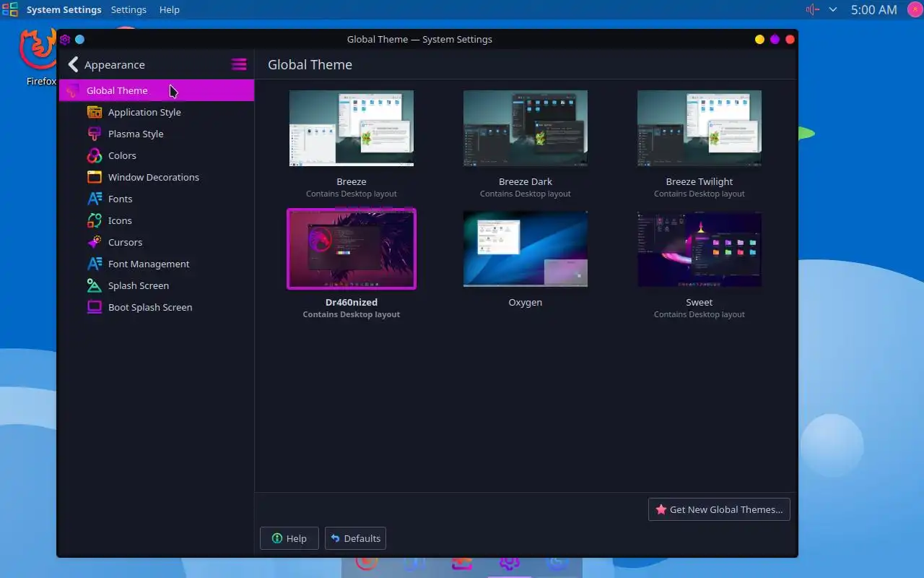924x578 pixels.
Task: Reset settings with the Defaults button
Action: click(355, 538)
